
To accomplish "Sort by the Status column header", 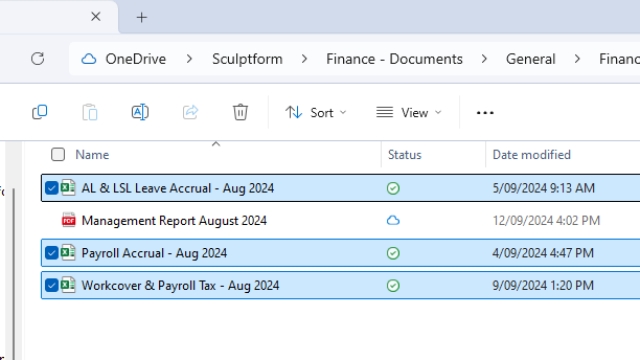I will click(x=404, y=155).
